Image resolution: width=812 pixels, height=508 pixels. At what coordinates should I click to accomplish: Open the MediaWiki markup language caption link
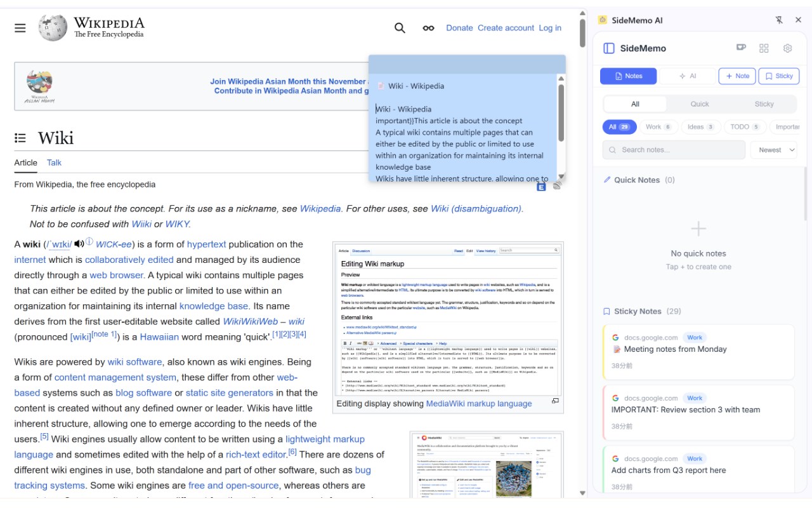click(x=479, y=403)
